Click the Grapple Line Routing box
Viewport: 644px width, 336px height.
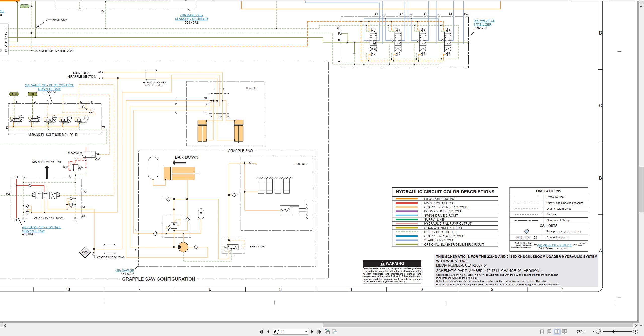(x=109, y=249)
